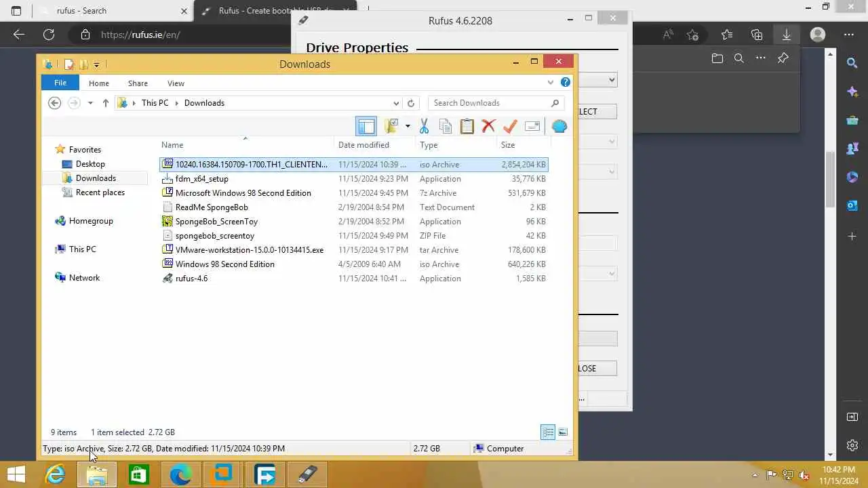Click Edge browser refresh button
The image size is (868, 488).
[49, 35]
